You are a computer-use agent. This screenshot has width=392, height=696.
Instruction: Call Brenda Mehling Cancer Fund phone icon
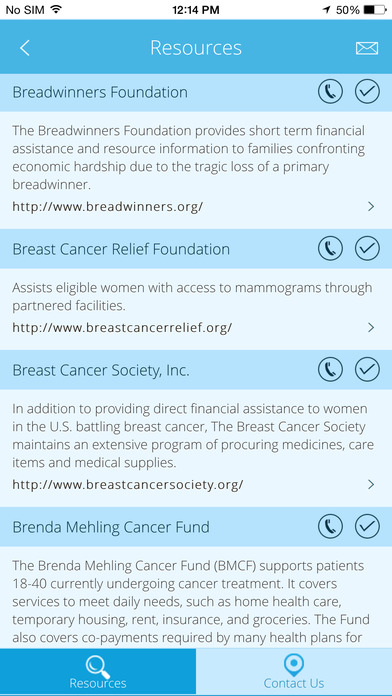(x=330, y=526)
